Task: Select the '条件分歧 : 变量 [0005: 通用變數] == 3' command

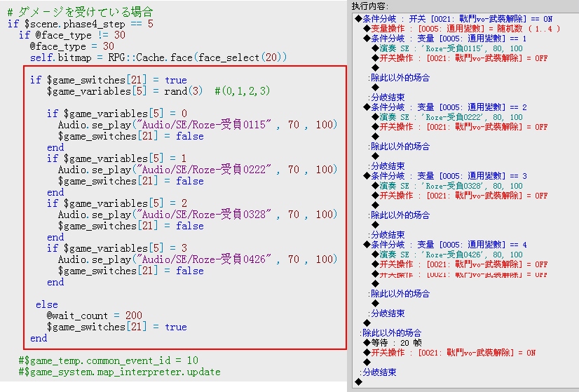Action: [x=445, y=176]
